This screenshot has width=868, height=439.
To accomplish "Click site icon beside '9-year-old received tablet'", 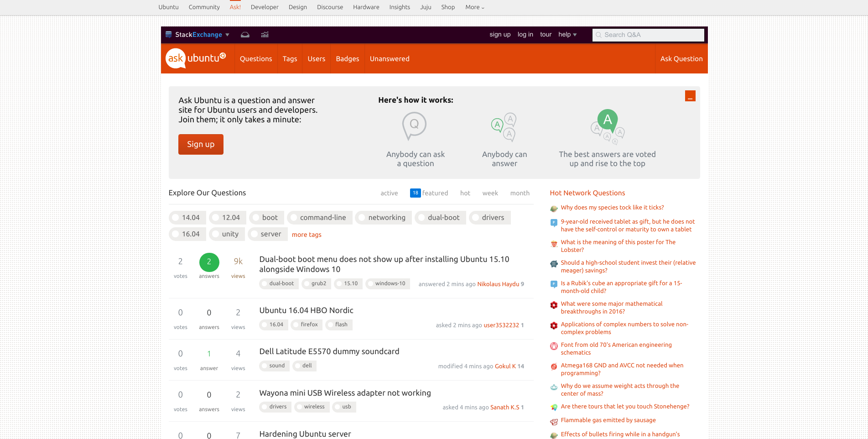I will (x=554, y=223).
